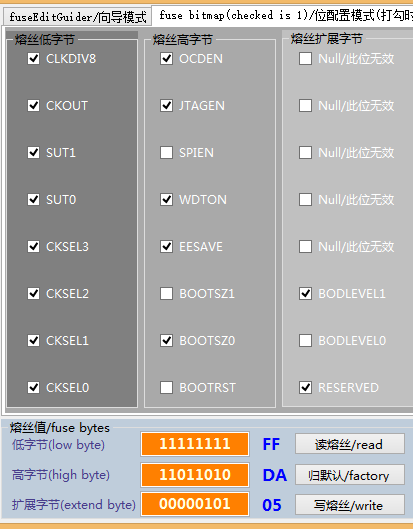Click the read fuse button
This screenshot has width=413, height=529.
[350, 444]
